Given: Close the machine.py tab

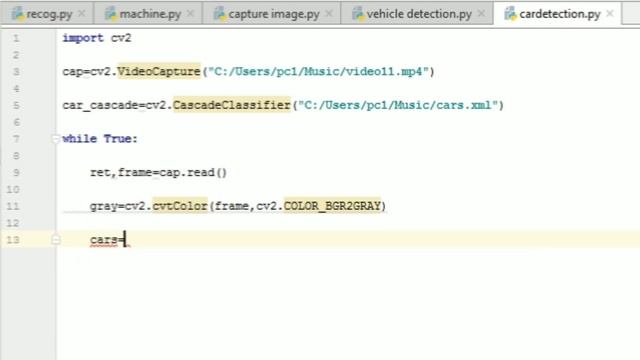Looking at the screenshot, I should [x=190, y=14].
